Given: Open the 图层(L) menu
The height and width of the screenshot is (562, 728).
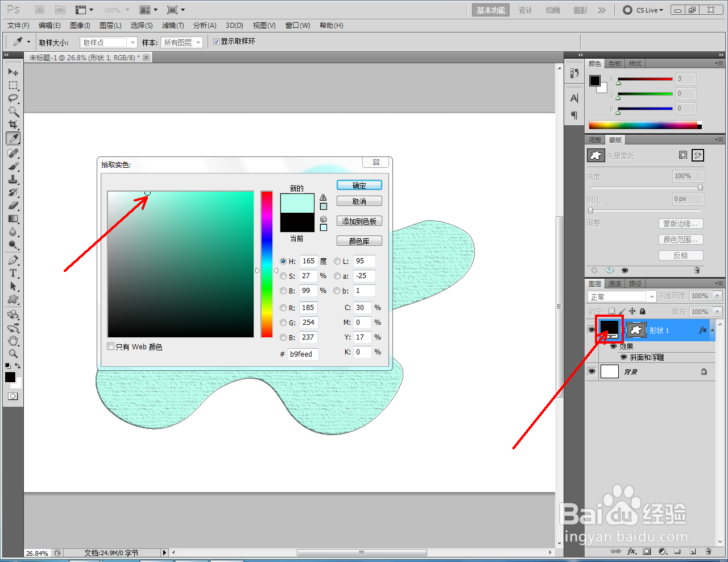Looking at the screenshot, I should click(x=110, y=26).
